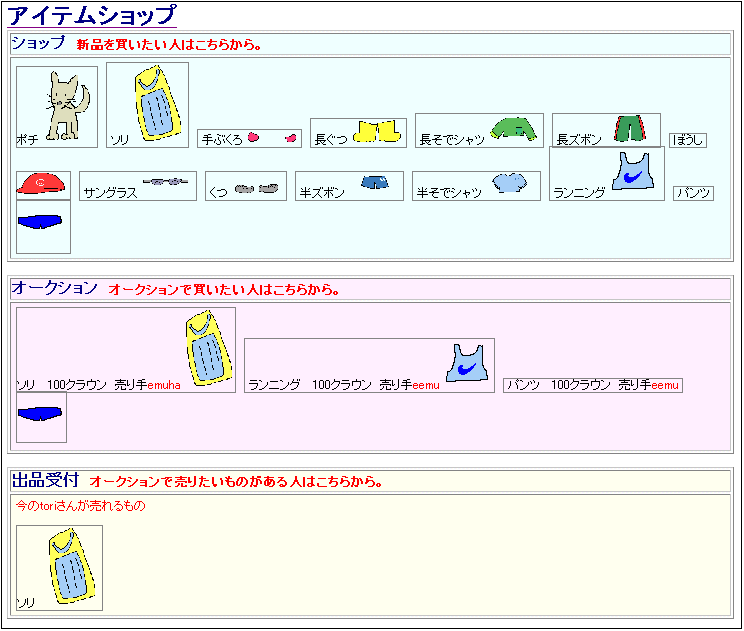Viewport: 744px width, 631px height.
Task: Select the ソリ item in the 出品受付 section
Action: 59,568
